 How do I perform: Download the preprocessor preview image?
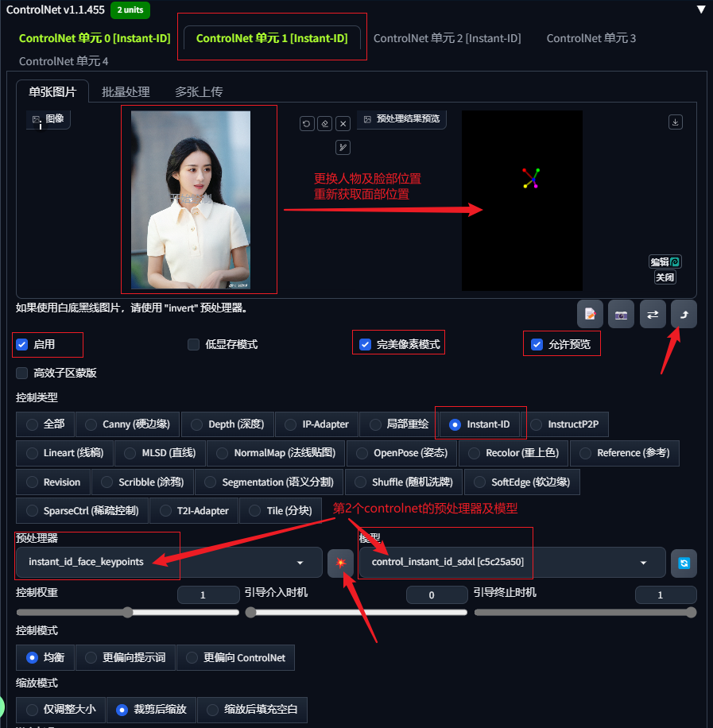point(675,122)
